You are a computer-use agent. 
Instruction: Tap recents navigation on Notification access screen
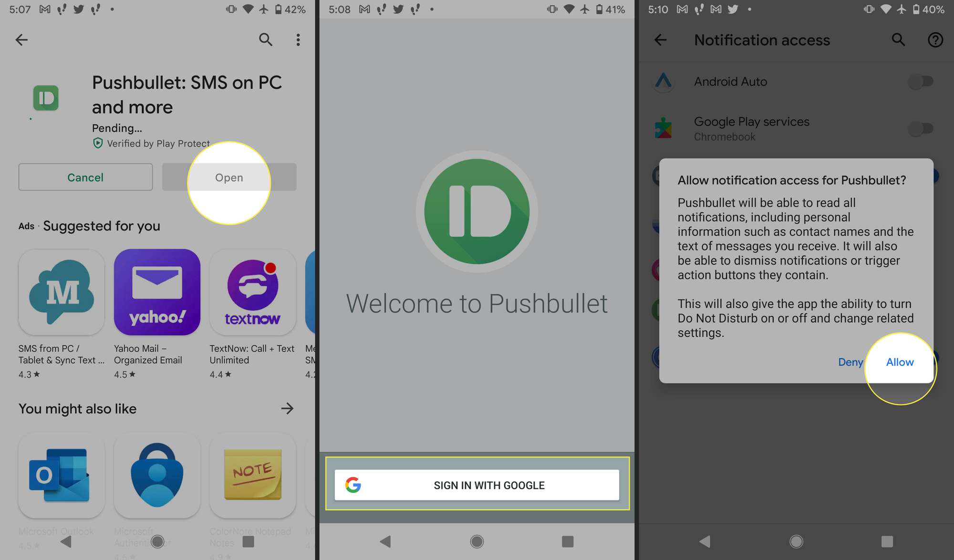(887, 541)
